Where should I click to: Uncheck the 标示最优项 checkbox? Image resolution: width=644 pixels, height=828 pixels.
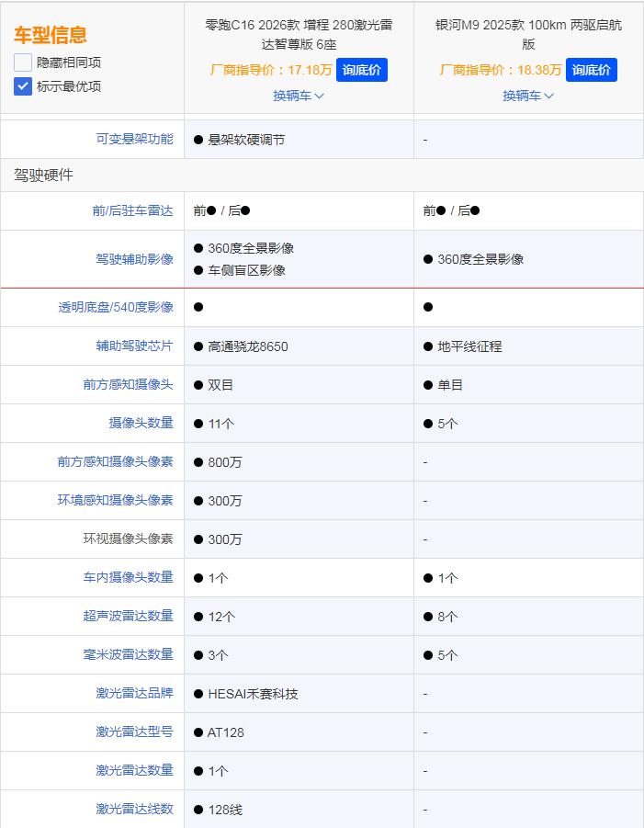click(23, 86)
